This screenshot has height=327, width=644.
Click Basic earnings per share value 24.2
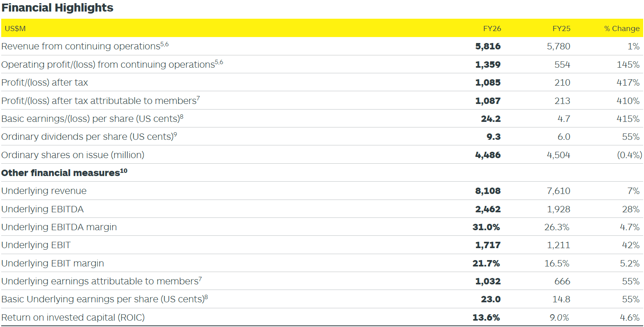pos(491,119)
